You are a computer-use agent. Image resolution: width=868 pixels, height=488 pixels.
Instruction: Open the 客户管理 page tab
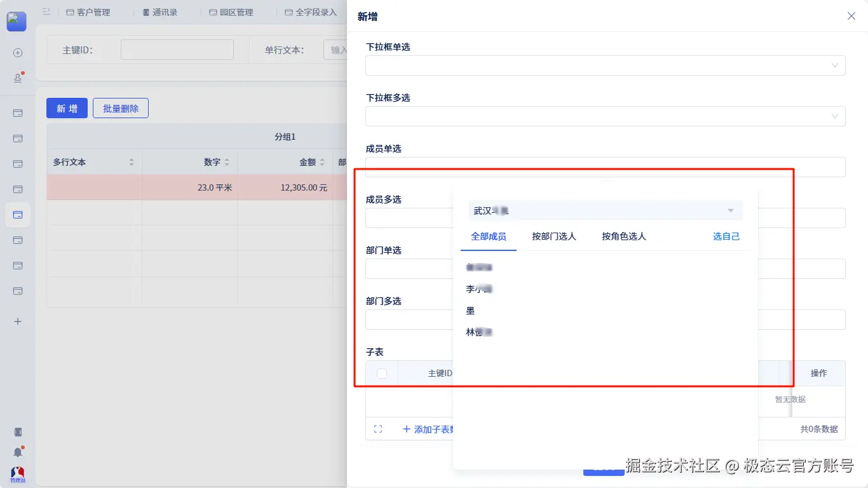(x=88, y=12)
